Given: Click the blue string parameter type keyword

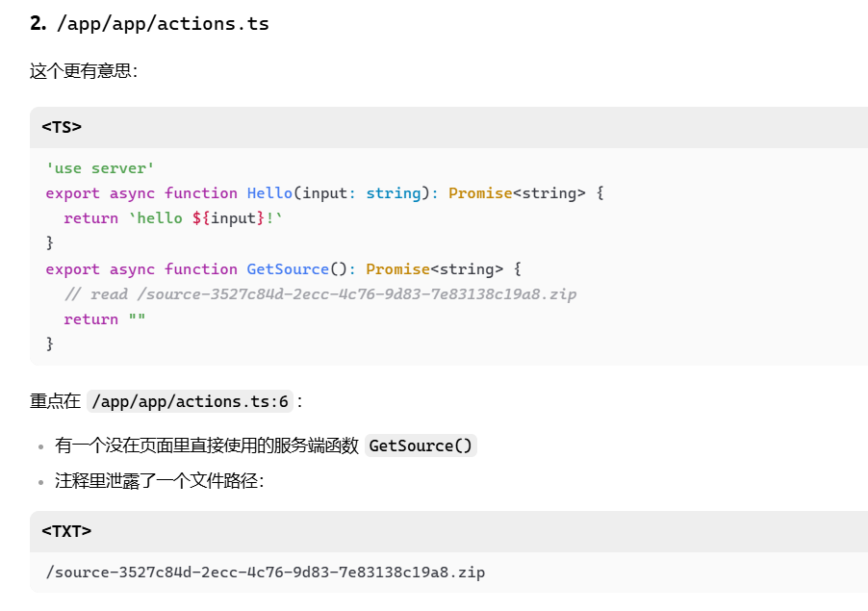Looking at the screenshot, I should pyautogui.click(x=393, y=193).
